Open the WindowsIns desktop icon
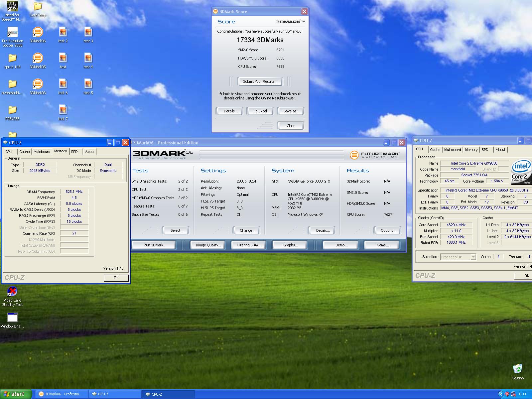Image resolution: width=532 pixels, height=399 pixels. [x=12, y=320]
